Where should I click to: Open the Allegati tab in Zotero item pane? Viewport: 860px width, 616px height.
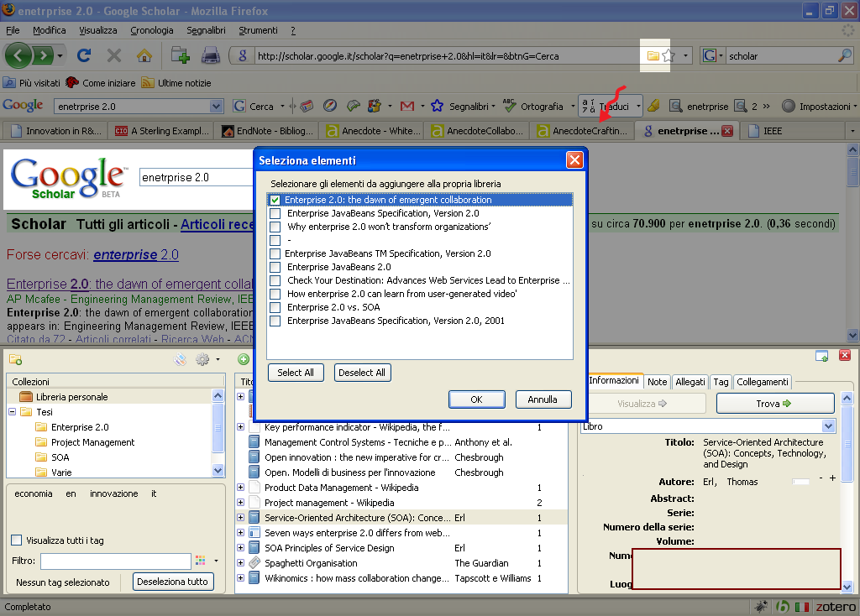tap(690, 382)
